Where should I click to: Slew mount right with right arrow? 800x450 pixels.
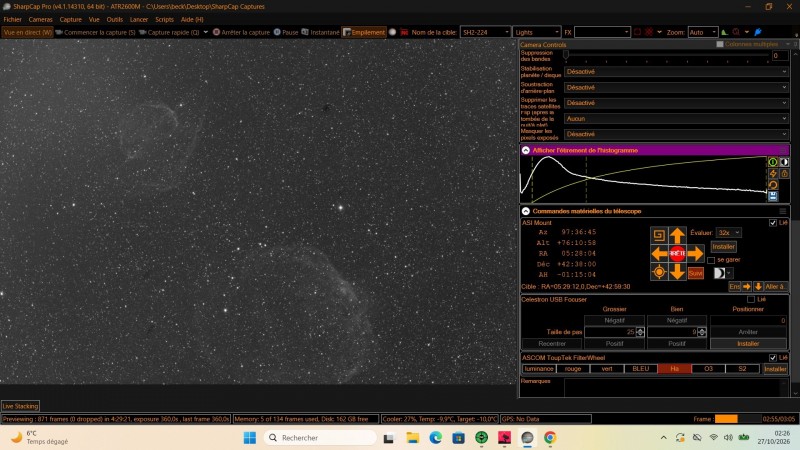[695, 254]
